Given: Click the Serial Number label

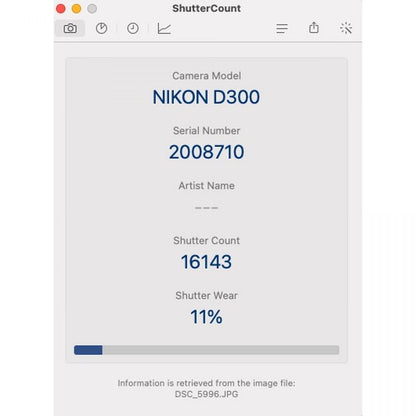Looking at the screenshot, I should (206, 131).
